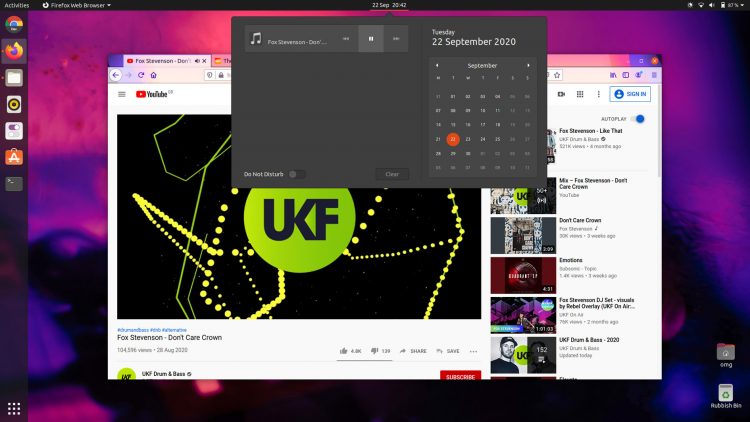The height and width of the screenshot is (422, 750).
Task: Open the Firefox Web Browser app menu
Action: coord(77,5)
